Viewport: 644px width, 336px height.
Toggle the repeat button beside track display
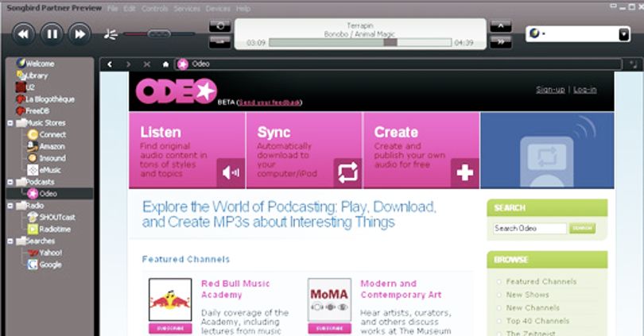219,26
